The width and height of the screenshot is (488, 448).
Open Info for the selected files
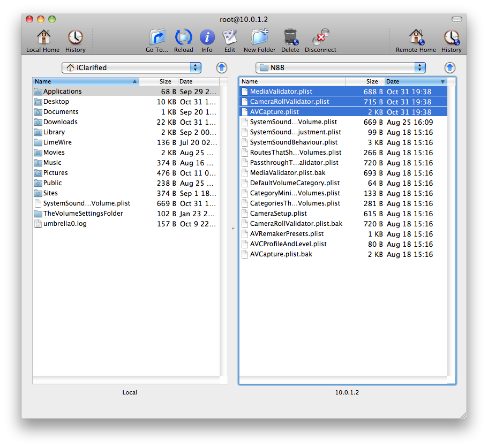[x=207, y=37]
